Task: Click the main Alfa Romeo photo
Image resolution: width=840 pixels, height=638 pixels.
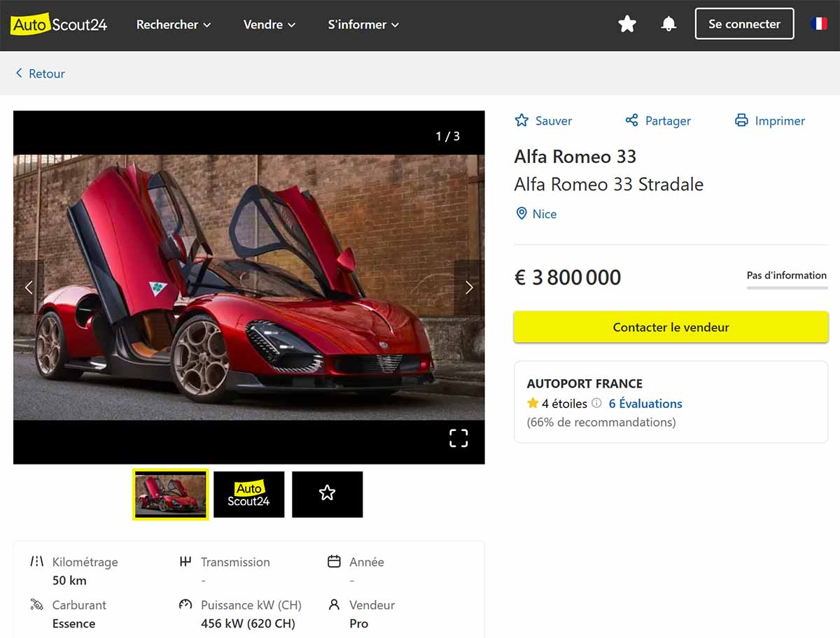Action: (249, 287)
